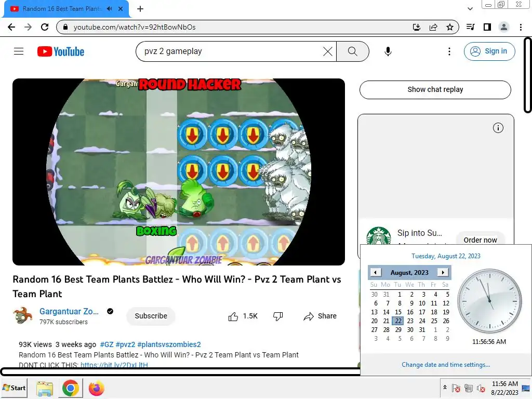Sign in to YouTube
This screenshot has height=399, width=532.
[489, 51]
